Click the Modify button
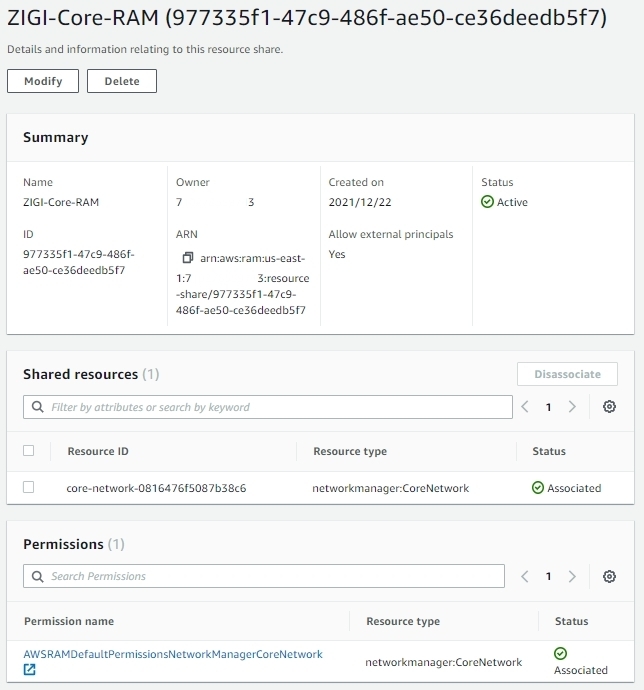This screenshot has width=644, height=690. coord(43,81)
